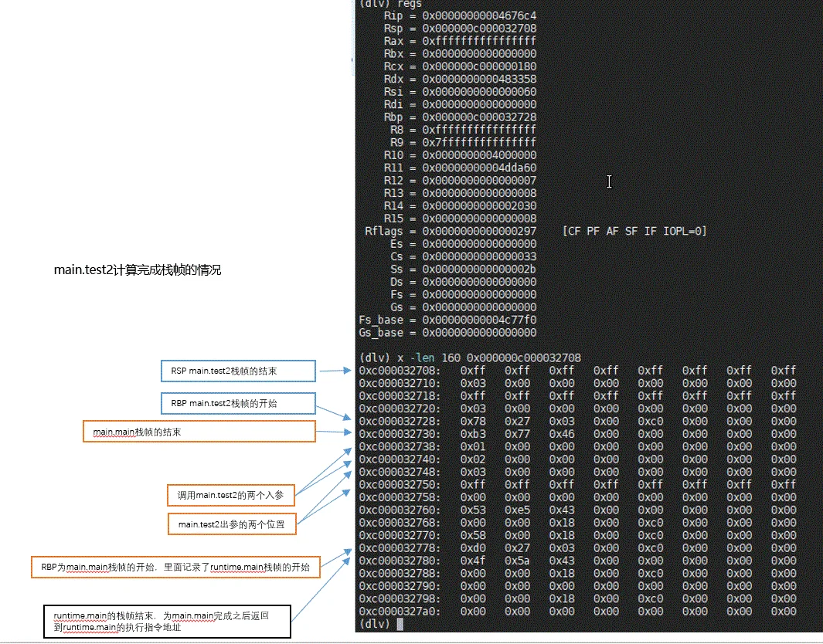Select the Rflags value 0x0000000000000297
This screenshot has width=823, height=644.
479,232
